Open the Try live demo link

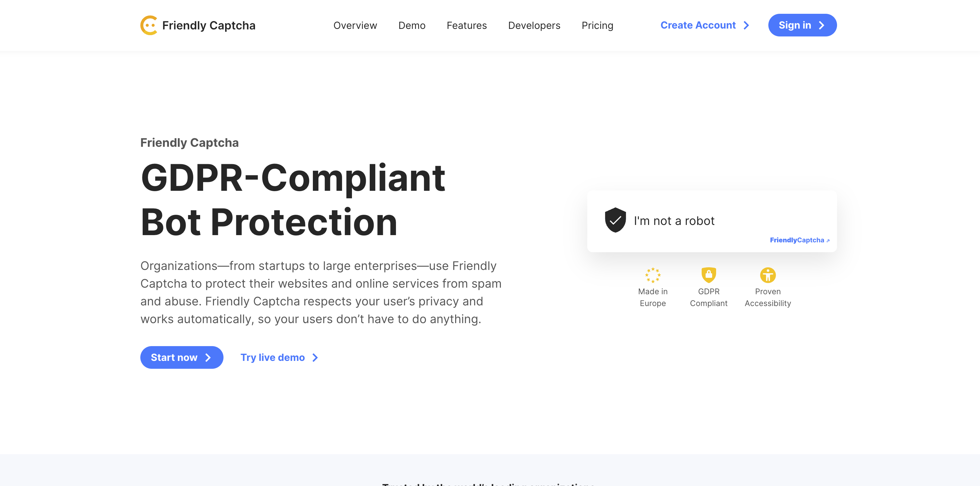point(272,358)
